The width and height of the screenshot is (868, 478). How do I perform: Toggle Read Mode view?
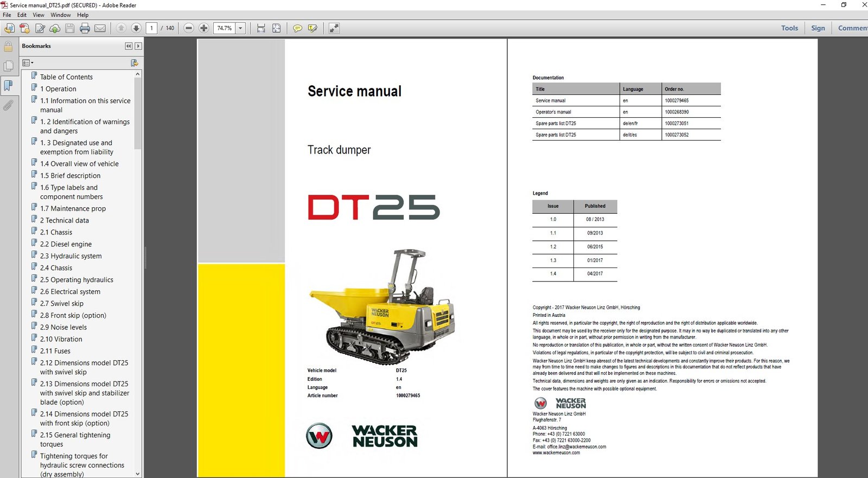[334, 28]
